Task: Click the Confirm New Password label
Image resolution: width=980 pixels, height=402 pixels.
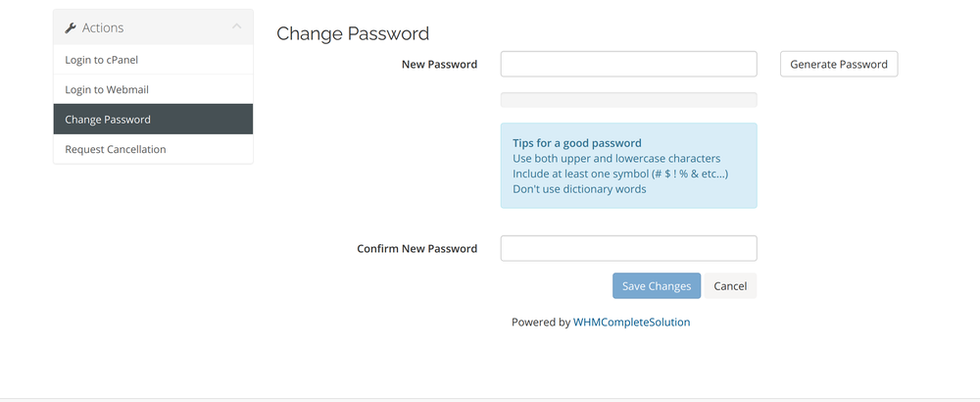Action: (416, 249)
